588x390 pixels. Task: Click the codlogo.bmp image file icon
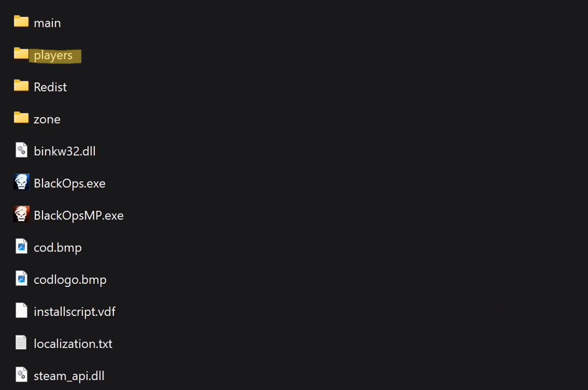[21, 278]
